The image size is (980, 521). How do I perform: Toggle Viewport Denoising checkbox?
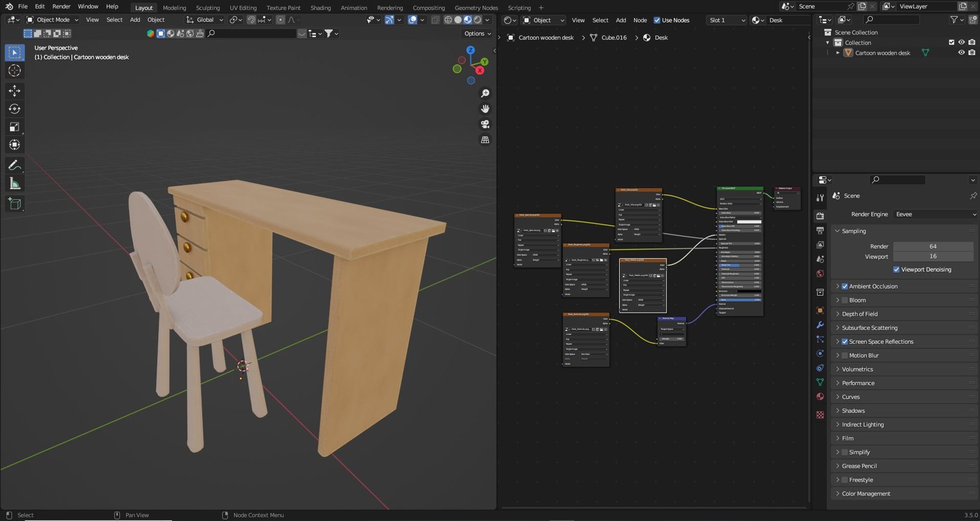896,269
